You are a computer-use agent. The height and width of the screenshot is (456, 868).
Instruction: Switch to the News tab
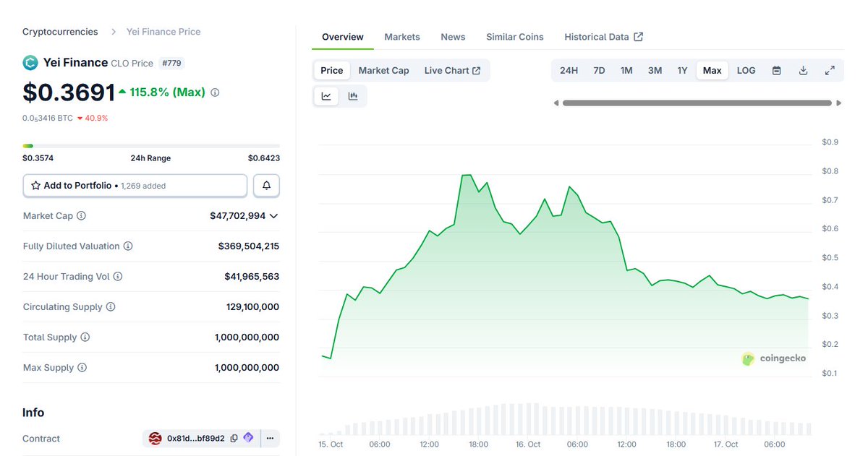[454, 37]
